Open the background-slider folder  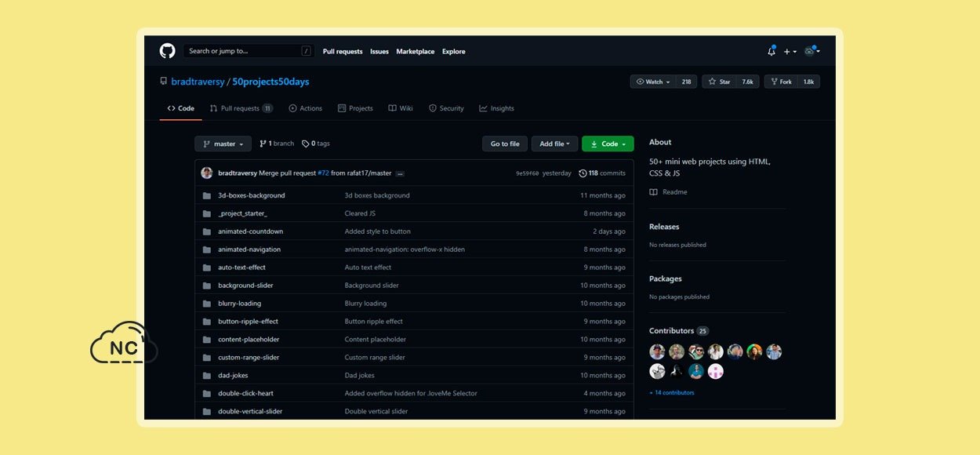pos(245,286)
